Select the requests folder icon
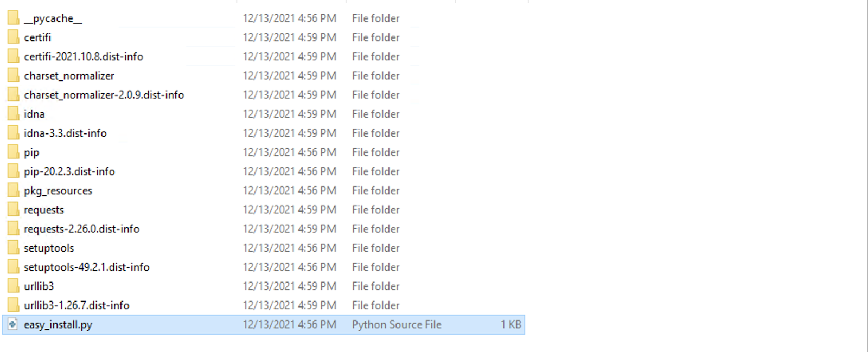This screenshot has width=868, height=352. pos(13,209)
